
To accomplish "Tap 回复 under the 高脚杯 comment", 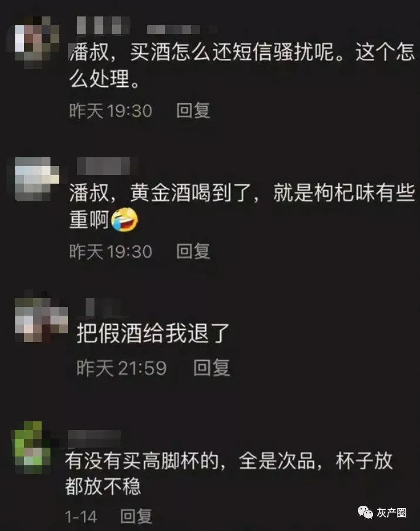I will click(136, 516).
